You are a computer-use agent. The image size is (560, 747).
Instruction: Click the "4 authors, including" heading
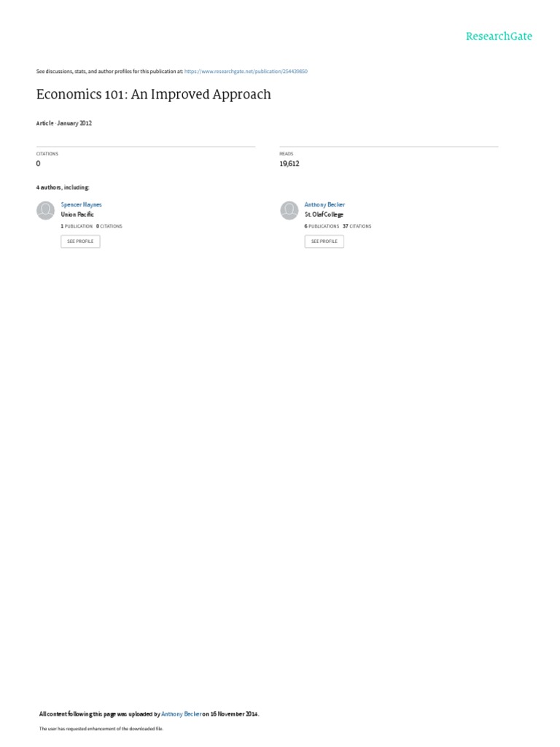[x=63, y=187]
